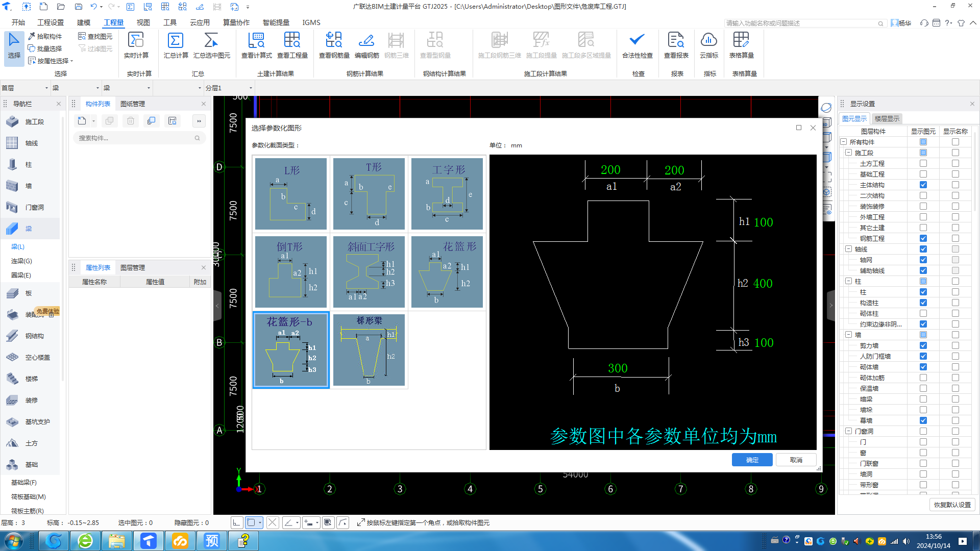This screenshot has width=980, height=551.
Task: Click 恢复默认设置 restore defaults button
Action: pos(952,505)
